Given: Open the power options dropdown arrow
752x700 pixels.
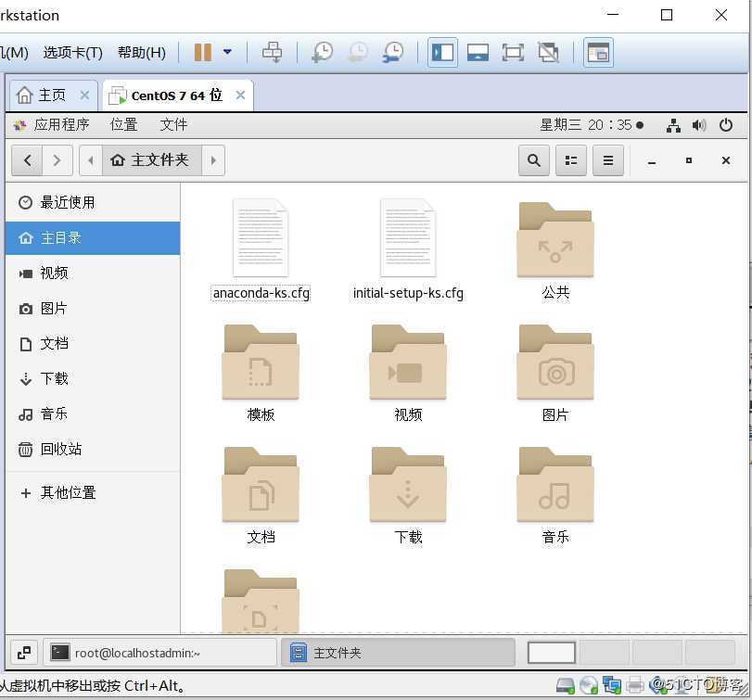Looking at the screenshot, I should (227, 52).
